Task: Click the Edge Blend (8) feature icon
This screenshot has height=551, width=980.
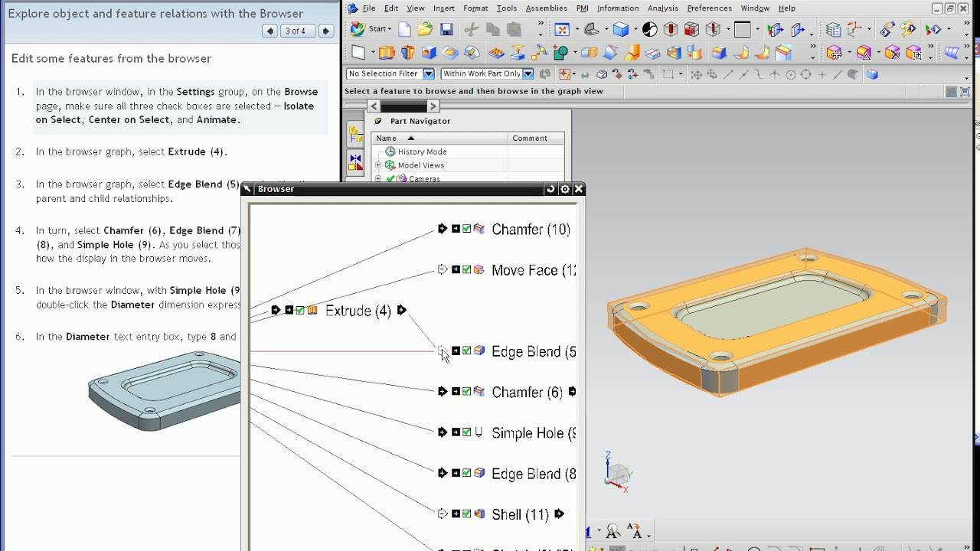Action: (479, 473)
